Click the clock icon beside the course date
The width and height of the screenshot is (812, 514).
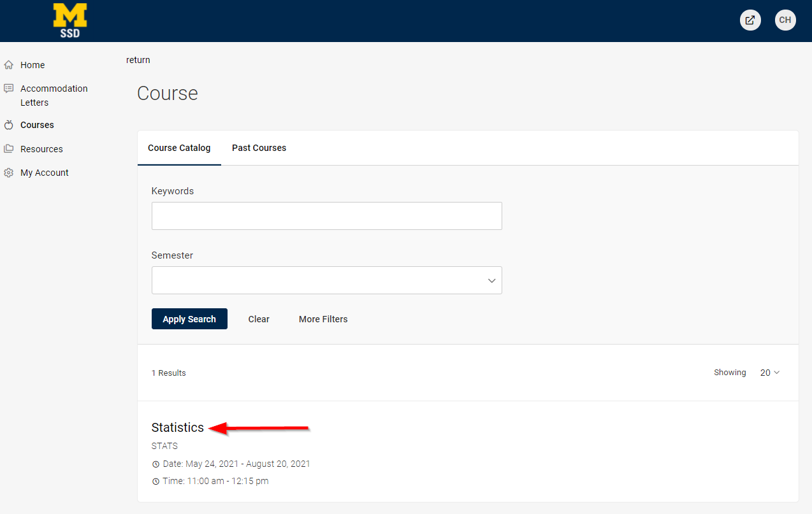pyautogui.click(x=156, y=464)
